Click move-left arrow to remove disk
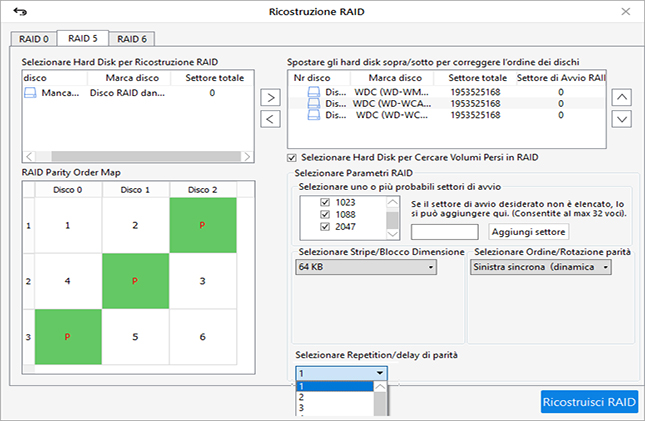This screenshot has height=421, width=645. (270, 119)
